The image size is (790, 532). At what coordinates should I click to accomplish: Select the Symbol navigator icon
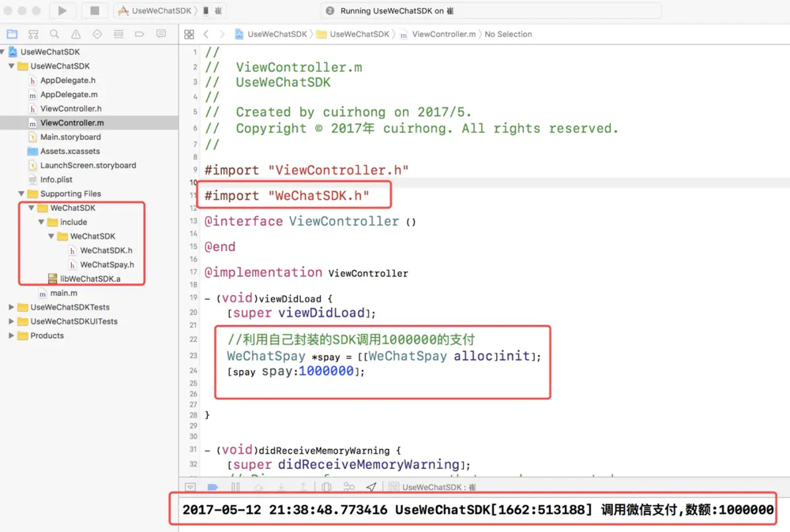click(x=33, y=34)
